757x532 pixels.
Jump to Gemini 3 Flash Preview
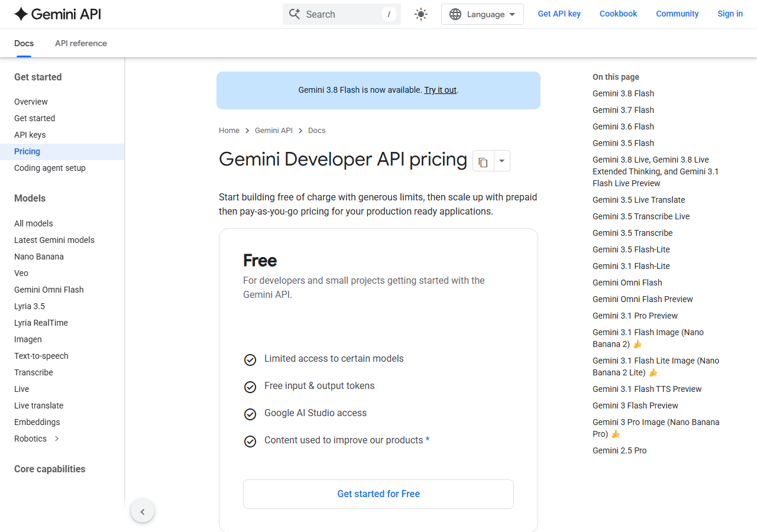tap(635, 406)
